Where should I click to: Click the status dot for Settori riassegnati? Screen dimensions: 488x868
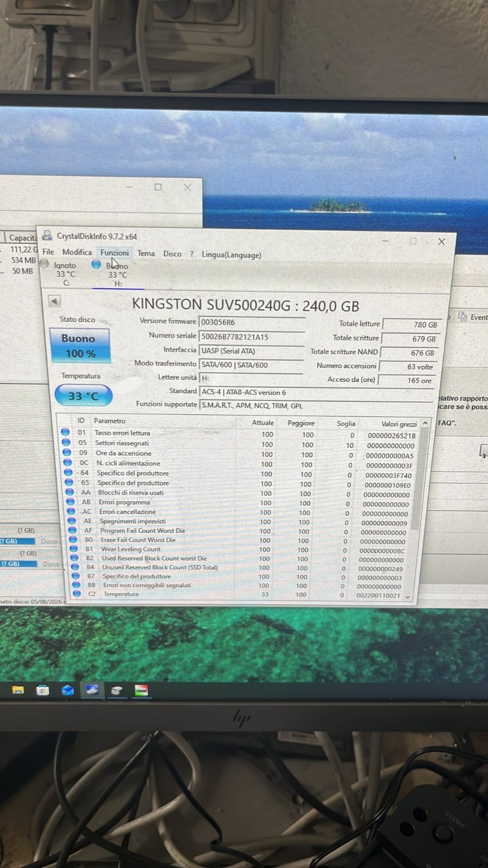[66, 442]
